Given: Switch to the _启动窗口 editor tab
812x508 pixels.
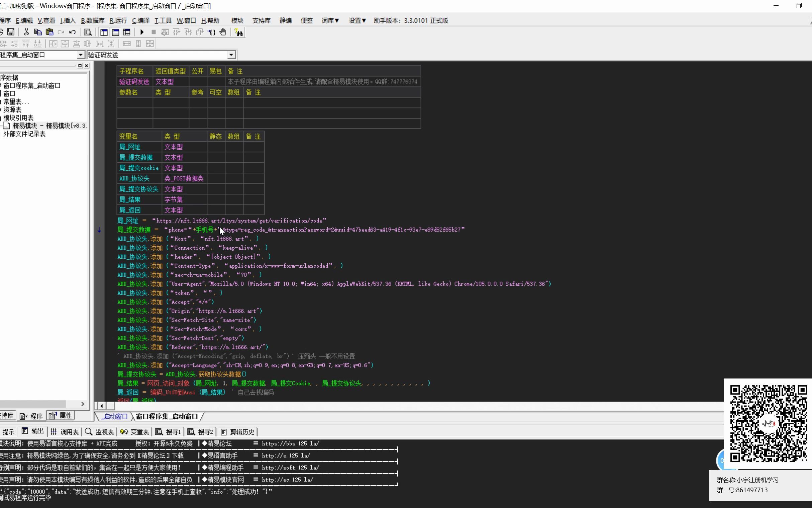Looking at the screenshot, I should (114, 417).
